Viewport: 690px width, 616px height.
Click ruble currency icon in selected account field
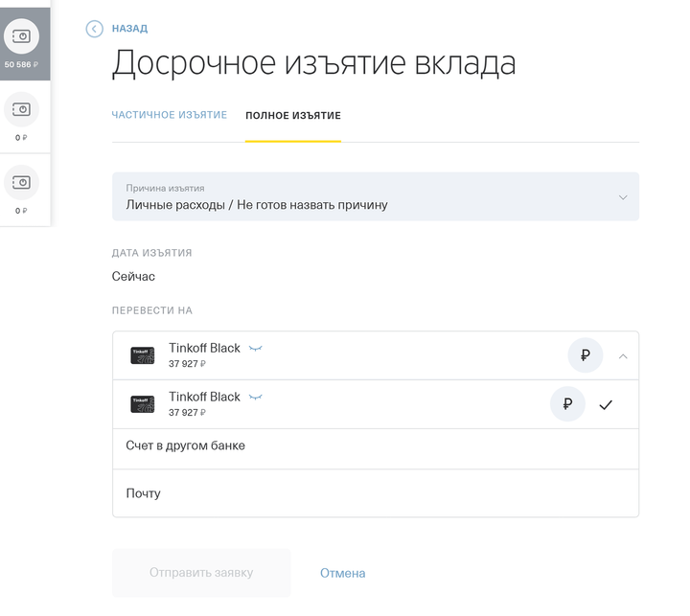coord(585,355)
